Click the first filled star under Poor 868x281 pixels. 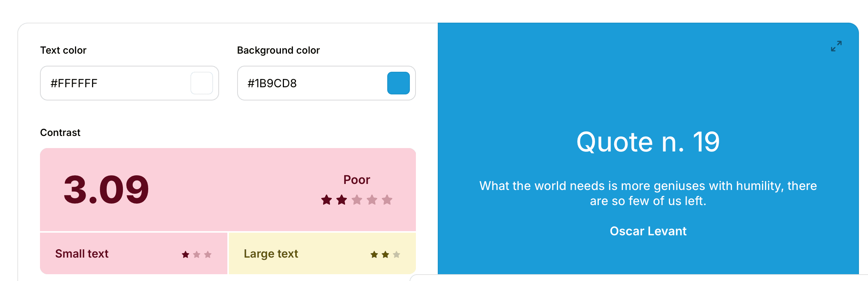(x=327, y=200)
